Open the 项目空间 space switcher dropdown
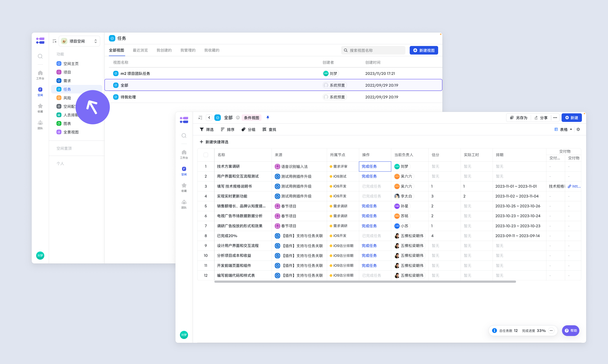Viewport: 608px width, 364px height. (79, 41)
